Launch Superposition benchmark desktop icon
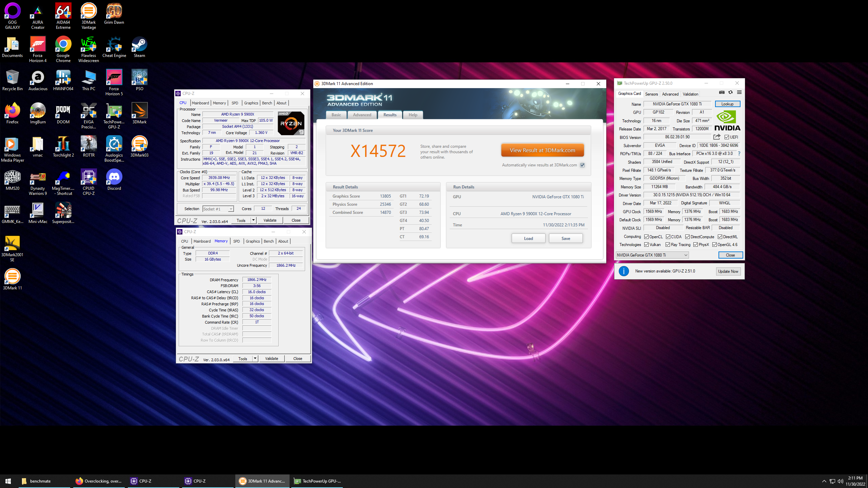Viewport: 868px width, 488px height. [x=63, y=213]
